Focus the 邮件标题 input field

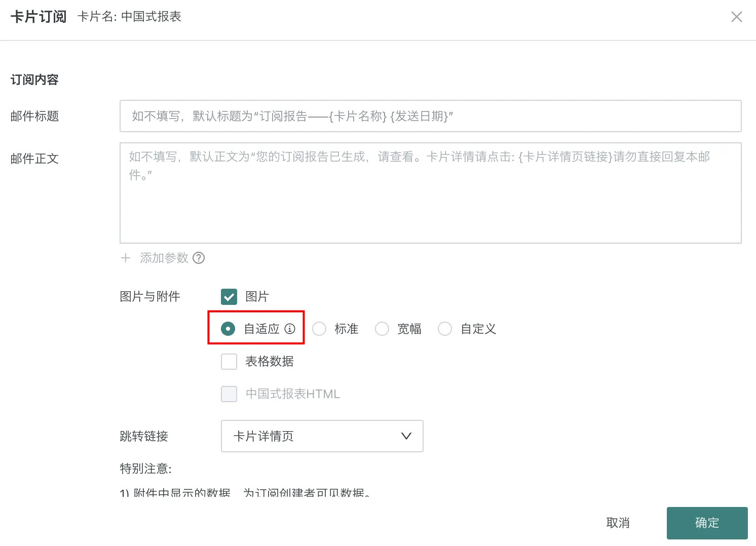[430, 116]
